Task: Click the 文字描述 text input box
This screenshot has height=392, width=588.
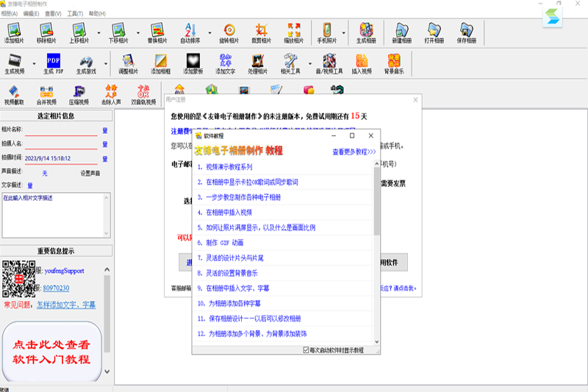Action: (55, 217)
